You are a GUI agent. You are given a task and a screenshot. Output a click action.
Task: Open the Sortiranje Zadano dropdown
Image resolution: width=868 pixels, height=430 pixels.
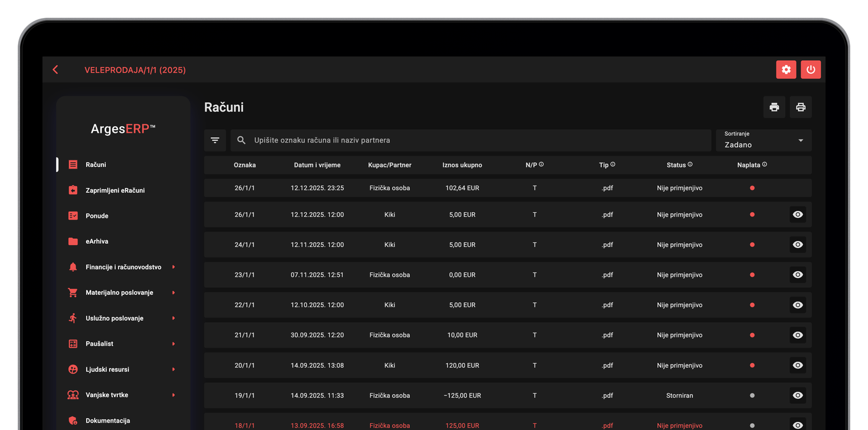[764, 140]
